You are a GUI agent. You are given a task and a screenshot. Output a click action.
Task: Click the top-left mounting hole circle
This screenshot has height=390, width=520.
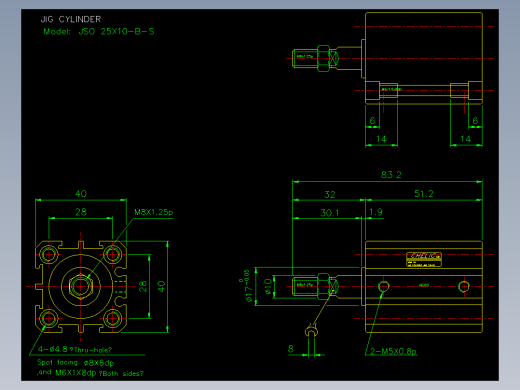coord(49,255)
